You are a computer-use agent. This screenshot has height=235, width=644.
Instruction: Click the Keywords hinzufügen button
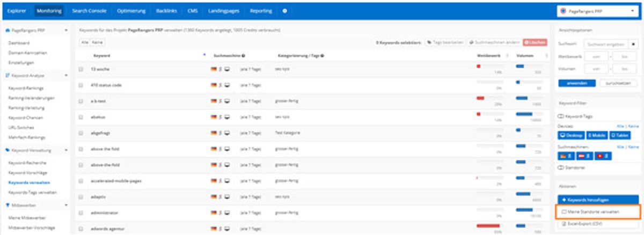(599, 200)
